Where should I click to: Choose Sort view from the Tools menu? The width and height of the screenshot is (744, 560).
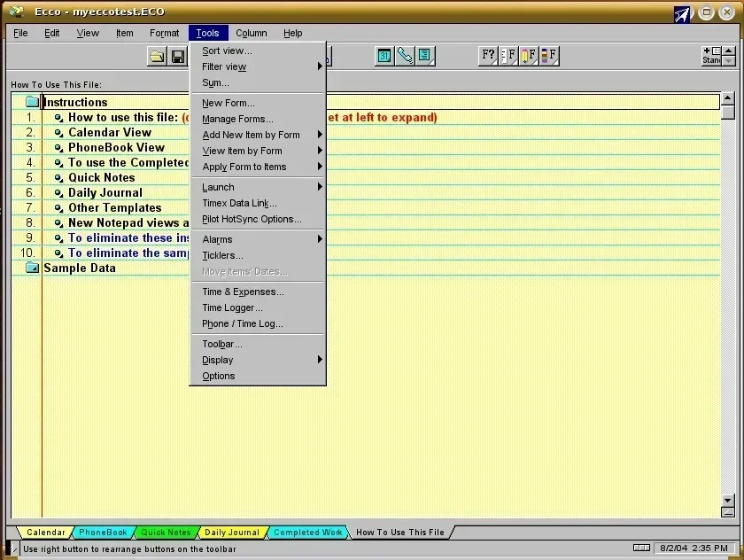click(227, 51)
